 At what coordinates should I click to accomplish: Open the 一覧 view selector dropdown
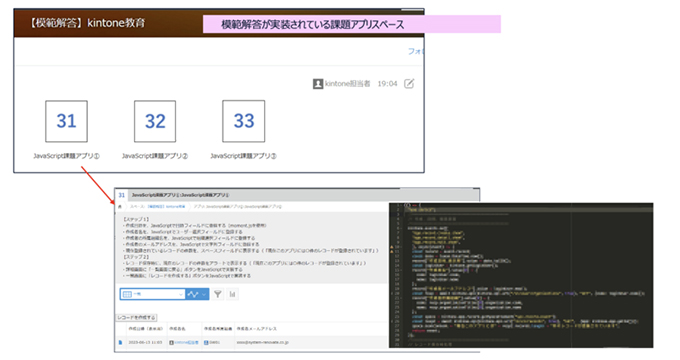pyautogui.click(x=153, y=294)
